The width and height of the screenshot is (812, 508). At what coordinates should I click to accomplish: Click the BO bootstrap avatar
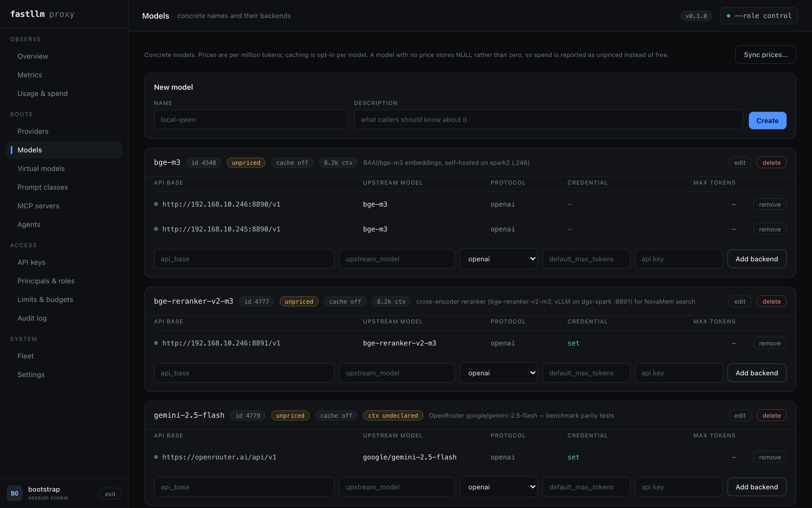14,493
